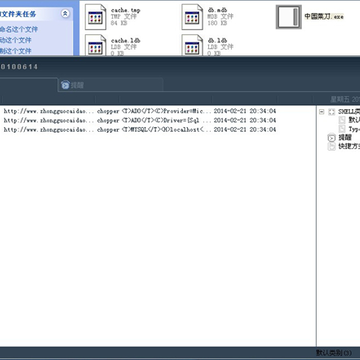Select the cache.ldb file icon
360x360 pixels.
coord(96,45)
